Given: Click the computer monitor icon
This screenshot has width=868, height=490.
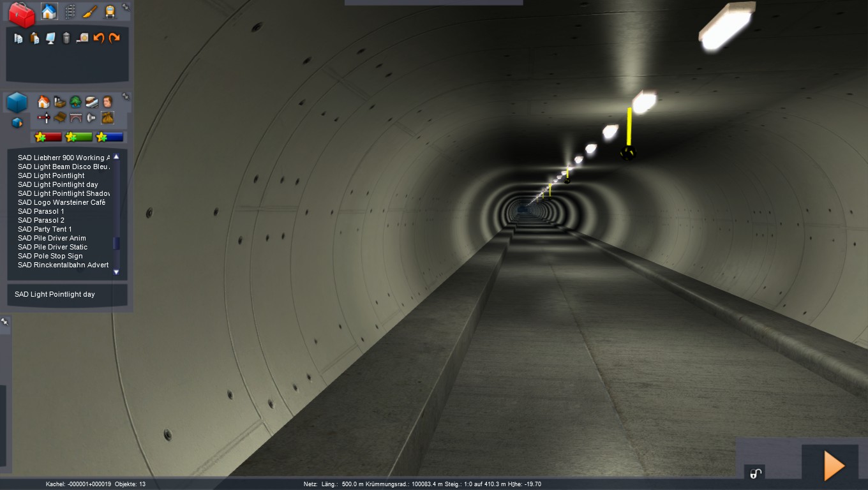Looking at the screenshot, I should [50, 38].
